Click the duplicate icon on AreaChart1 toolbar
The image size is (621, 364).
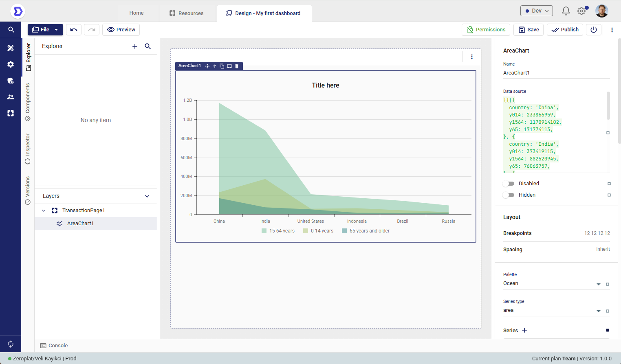pyautogui.click(x=222, y=66)
